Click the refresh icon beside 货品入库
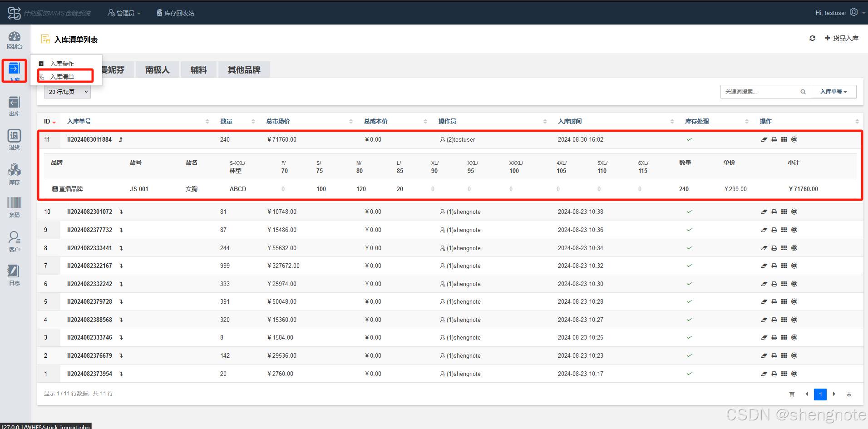 pos(812,39)
